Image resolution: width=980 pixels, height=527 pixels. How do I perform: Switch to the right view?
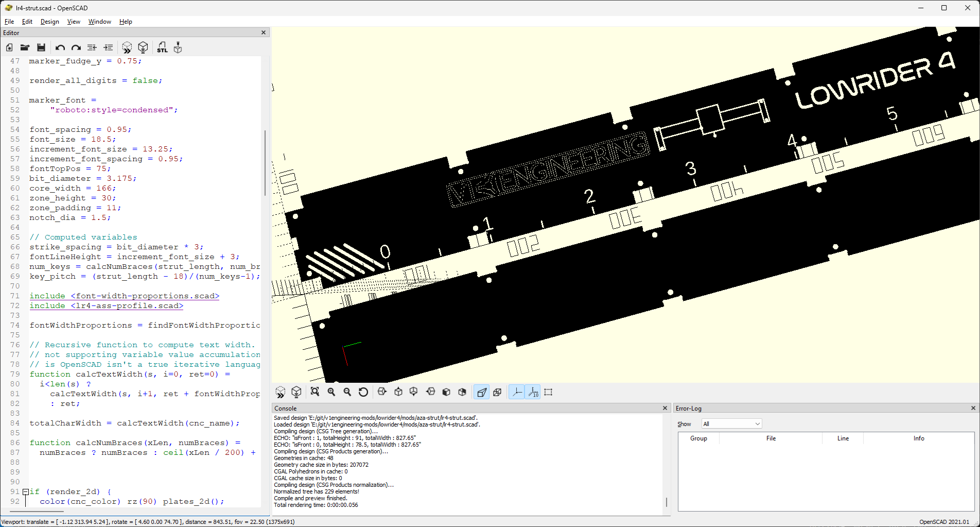click(382, 392)
